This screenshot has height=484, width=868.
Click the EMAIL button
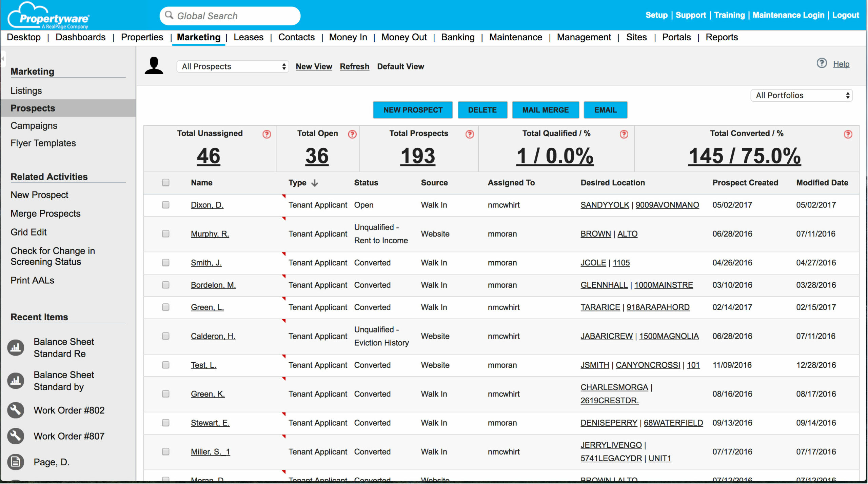point(606,110)
